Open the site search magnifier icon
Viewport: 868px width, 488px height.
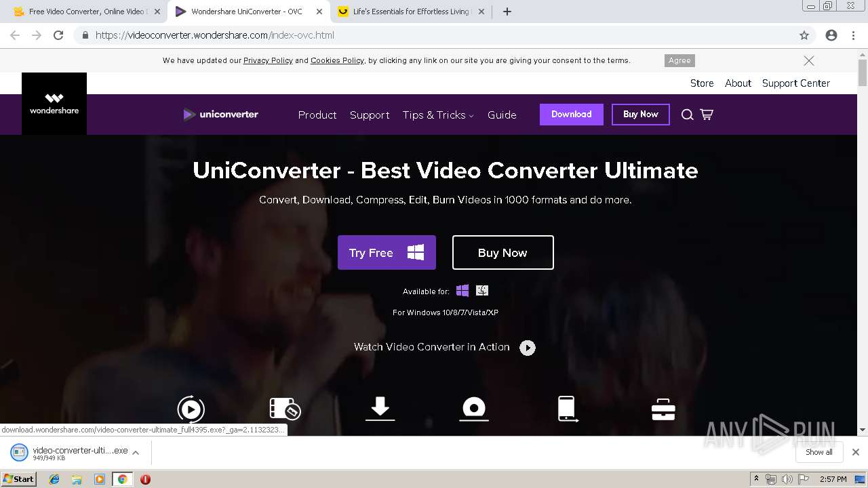tap(687, 115)
